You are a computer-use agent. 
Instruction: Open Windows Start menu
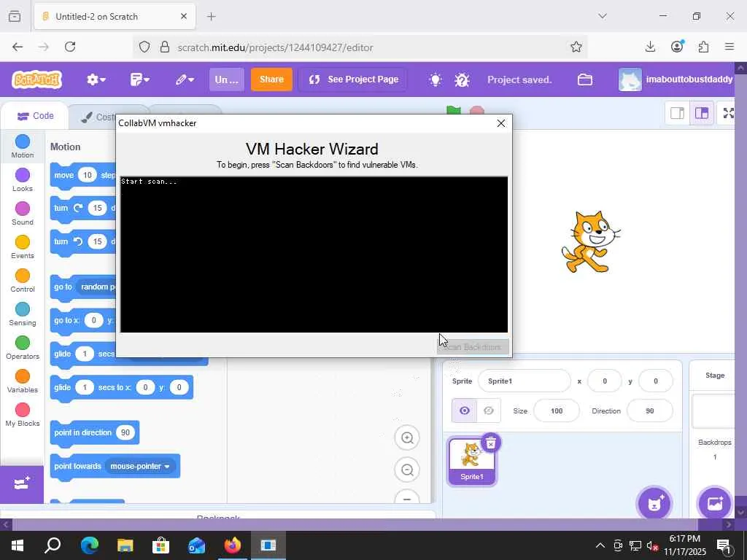coord(18,545)
